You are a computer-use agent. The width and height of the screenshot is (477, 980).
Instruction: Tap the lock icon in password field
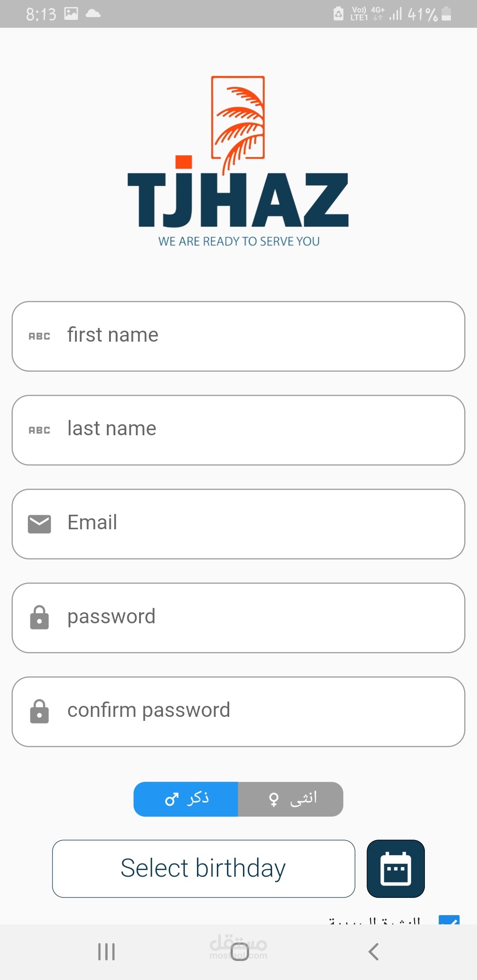pyautogui.click(x=39, y=618)
